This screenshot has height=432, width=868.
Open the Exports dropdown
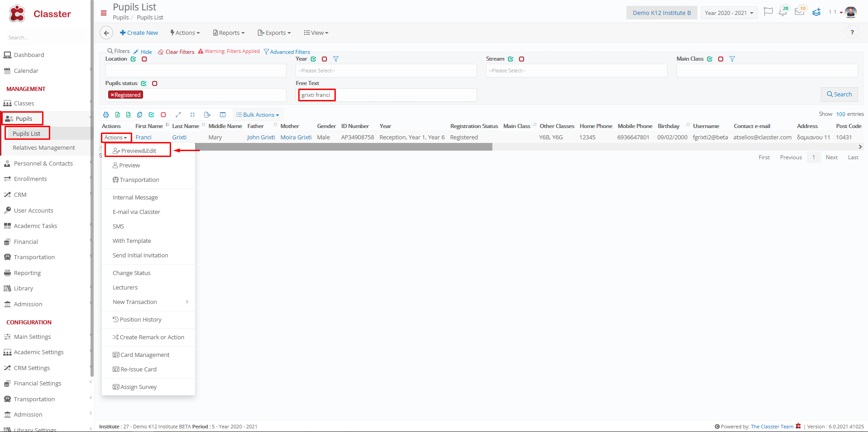click(x=274, y=33)
